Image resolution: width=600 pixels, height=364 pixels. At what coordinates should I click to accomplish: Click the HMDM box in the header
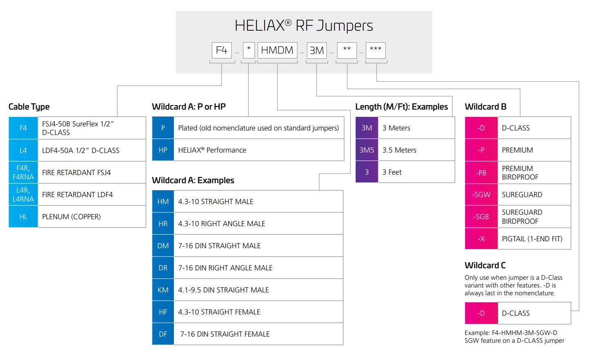coord(277,50)
